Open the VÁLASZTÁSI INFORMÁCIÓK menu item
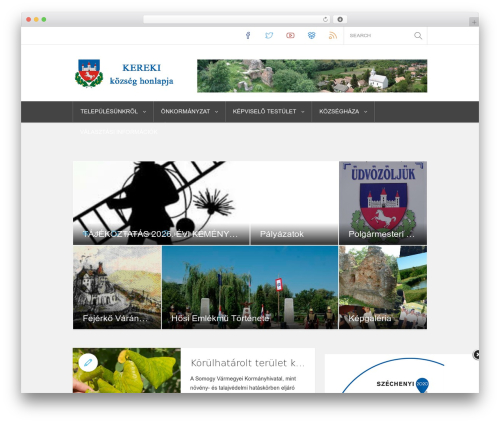500x423 pixels. point(119,132)
